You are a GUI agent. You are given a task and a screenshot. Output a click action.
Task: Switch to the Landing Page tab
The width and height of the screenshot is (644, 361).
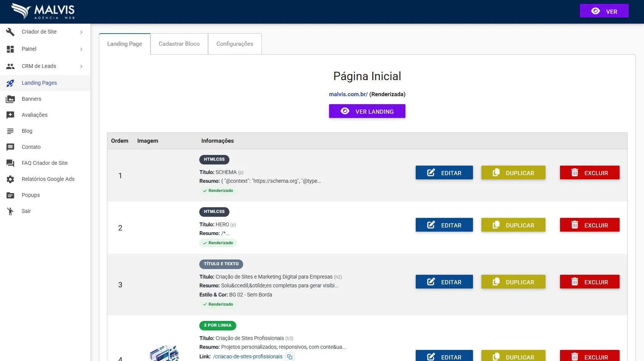[124, 44]
